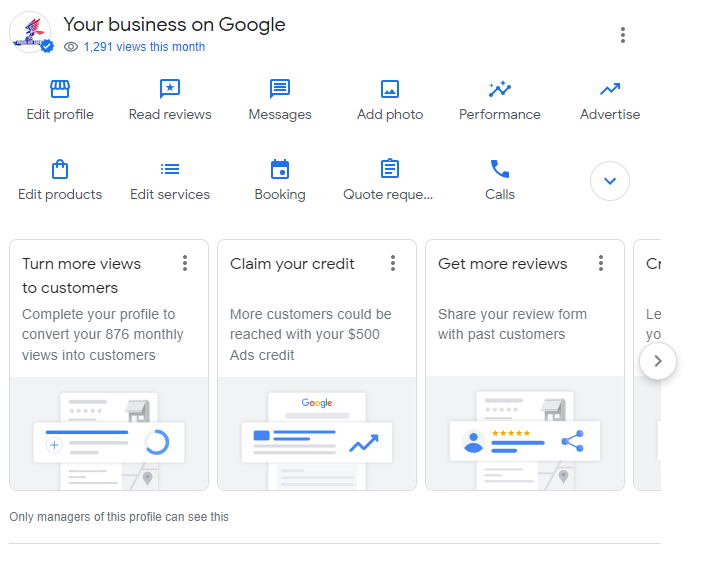
Task: Click the Edit profile label
Action: (60, 114)
